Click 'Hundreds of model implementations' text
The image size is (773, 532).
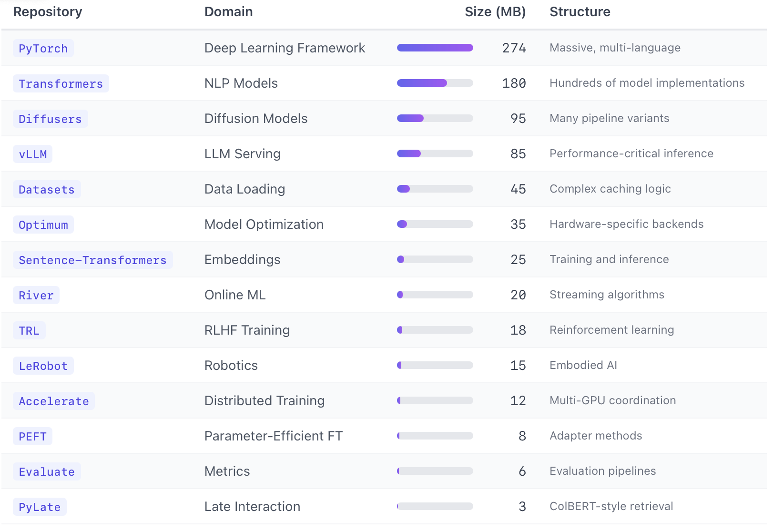647,83
